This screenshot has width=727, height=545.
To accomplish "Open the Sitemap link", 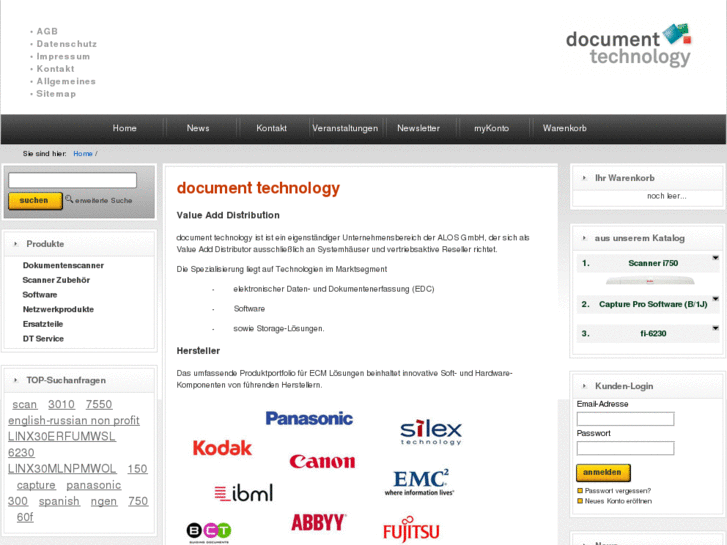I will (x=56, y=94).
